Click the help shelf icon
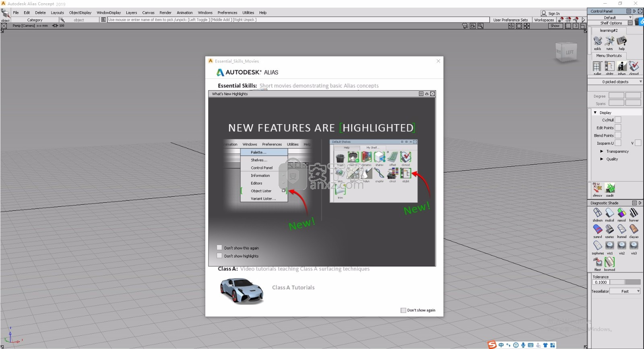 (622, 41)
